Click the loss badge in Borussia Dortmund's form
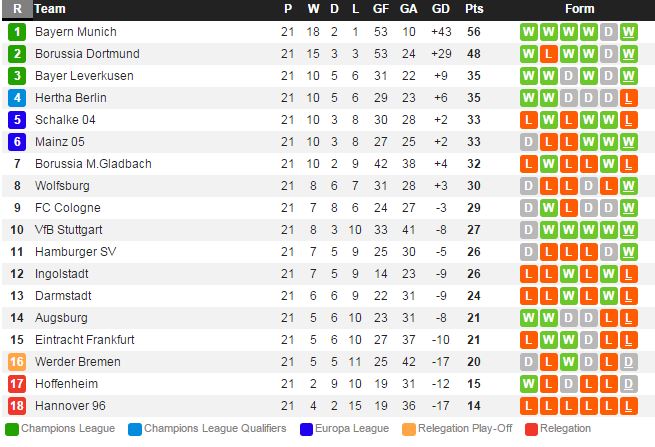 coord(548,54)
